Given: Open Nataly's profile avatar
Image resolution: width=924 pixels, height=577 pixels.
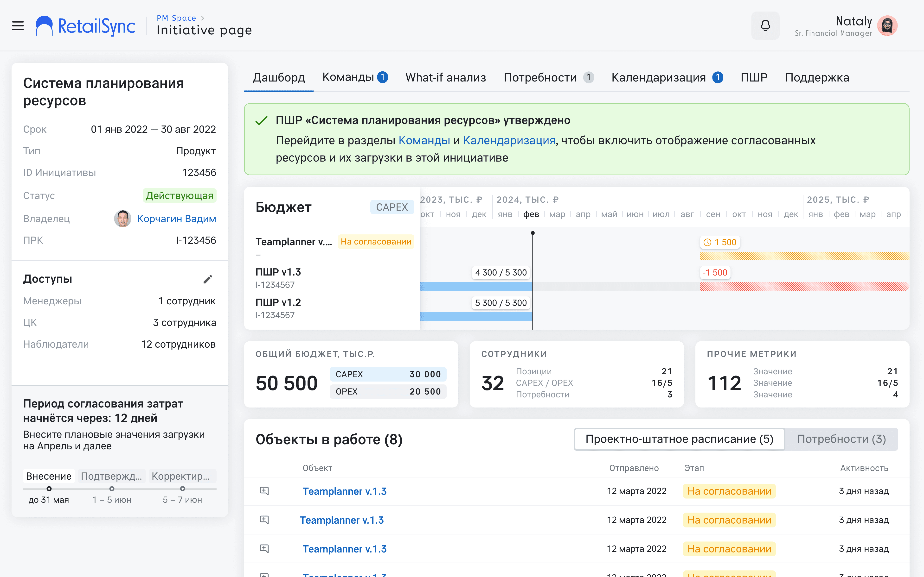Looking at the screenshot, I should point(887,25).
